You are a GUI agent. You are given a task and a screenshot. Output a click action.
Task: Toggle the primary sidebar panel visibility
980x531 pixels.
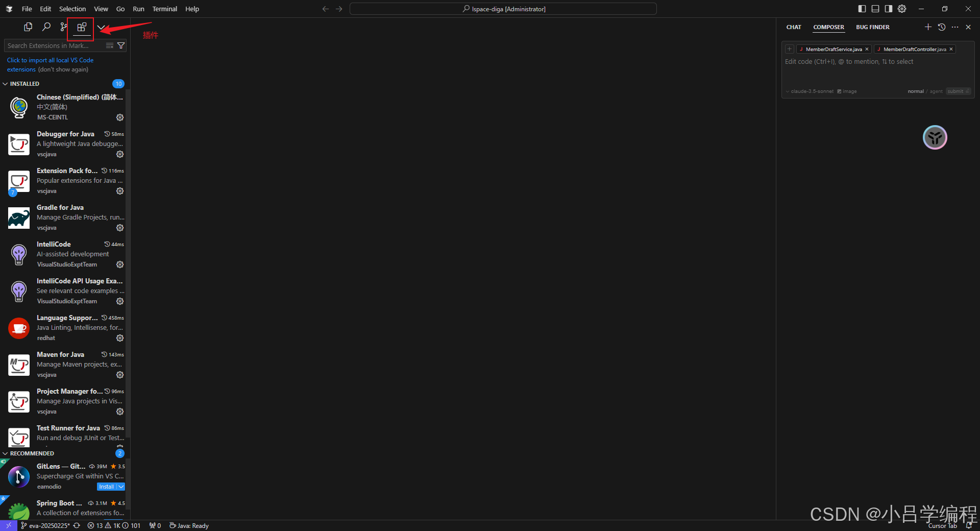click(x=862, y=9)
